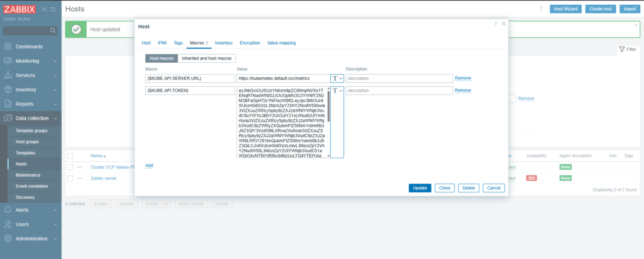This screenshot has width=644, height=259.
Task: Click the Alerts bell icon
Action: coord(8,210)
